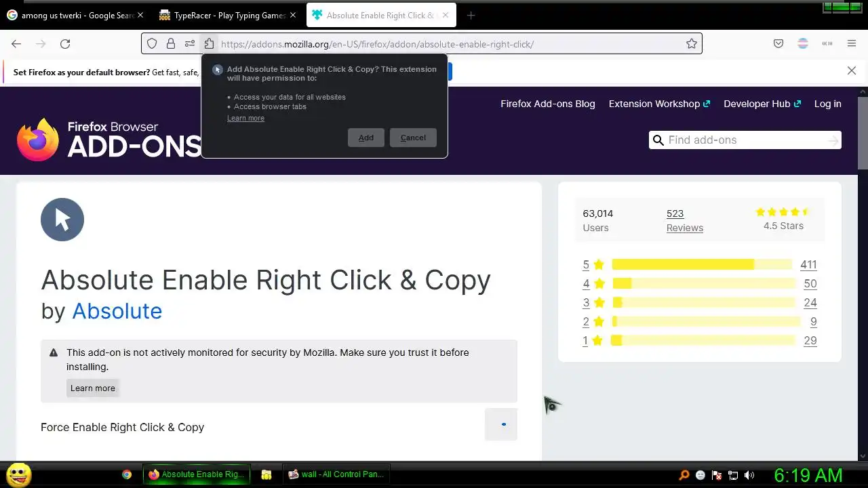Reload the page with the refresh icon
Viewport: 868px width, 488px height.
[x=65, y=43]
